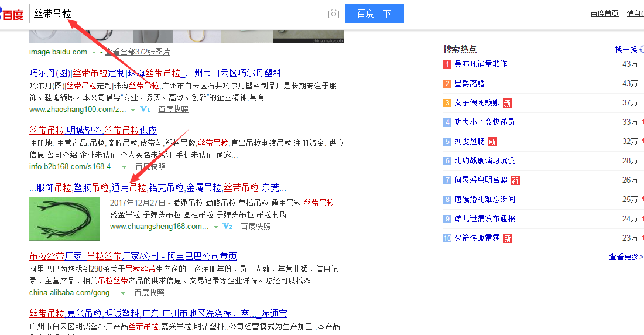Click the V1 badge beside zhaoshang100.com
This screenshot has width=644, height=335.
click(x=145, y=109)
